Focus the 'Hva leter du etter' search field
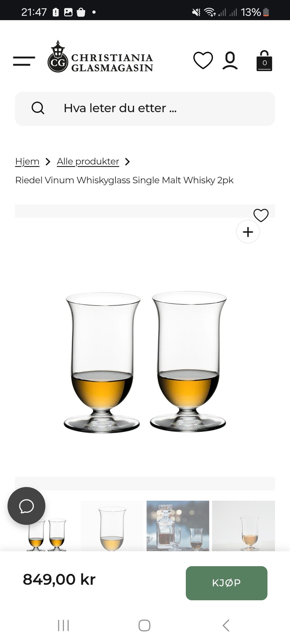Image resolution: width=290 pixels, height=644 pixels. 145,109
